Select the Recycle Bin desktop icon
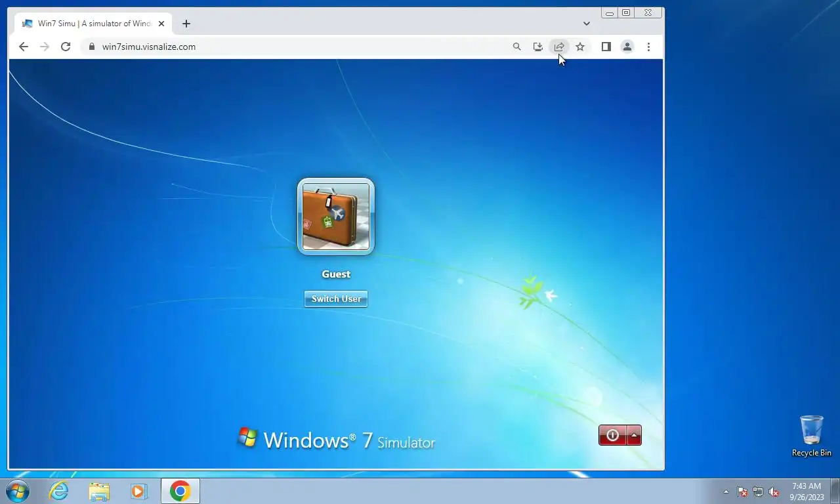Image resolution: width=840 pixels, height=504 pixels. [x=812, y=436]
